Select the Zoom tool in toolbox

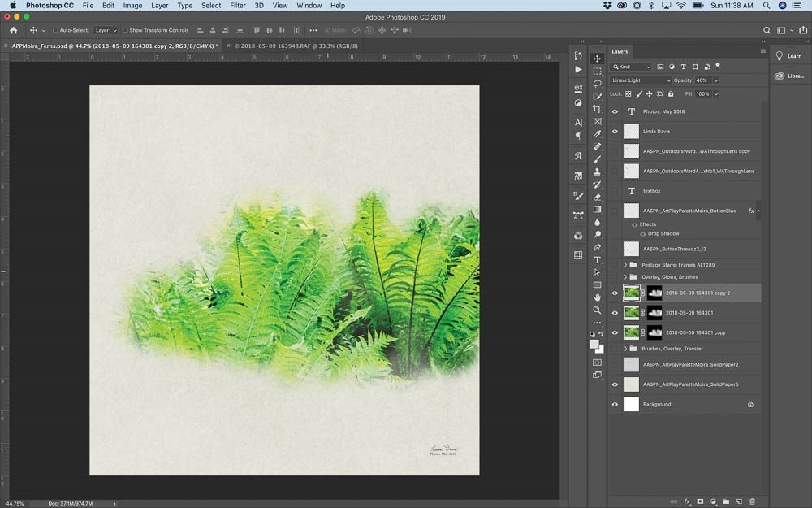pos(597,310)
